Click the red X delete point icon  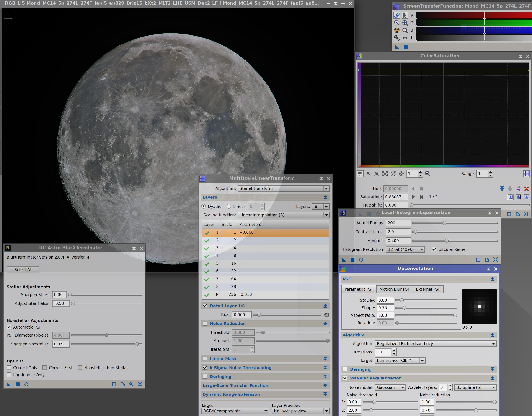(526, 189)
